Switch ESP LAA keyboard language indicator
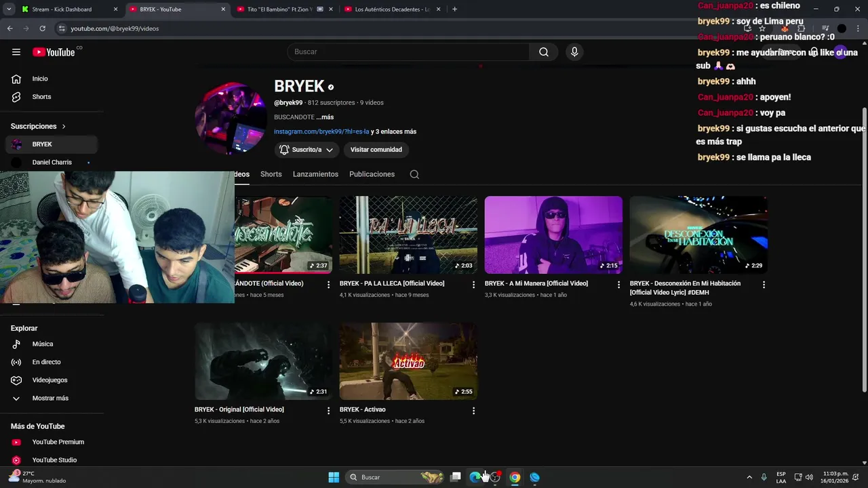Screen dimensions: 868x488 coord(781,477)
